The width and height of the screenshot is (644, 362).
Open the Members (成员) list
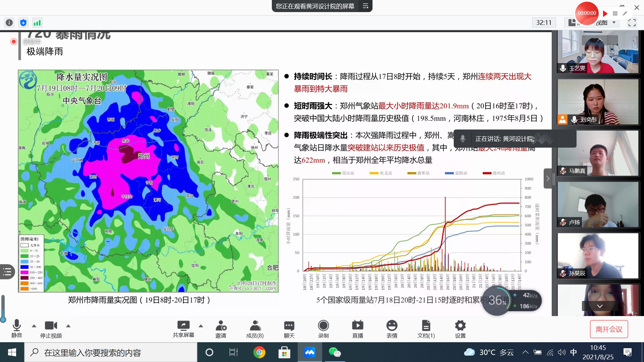click(255, 329)
